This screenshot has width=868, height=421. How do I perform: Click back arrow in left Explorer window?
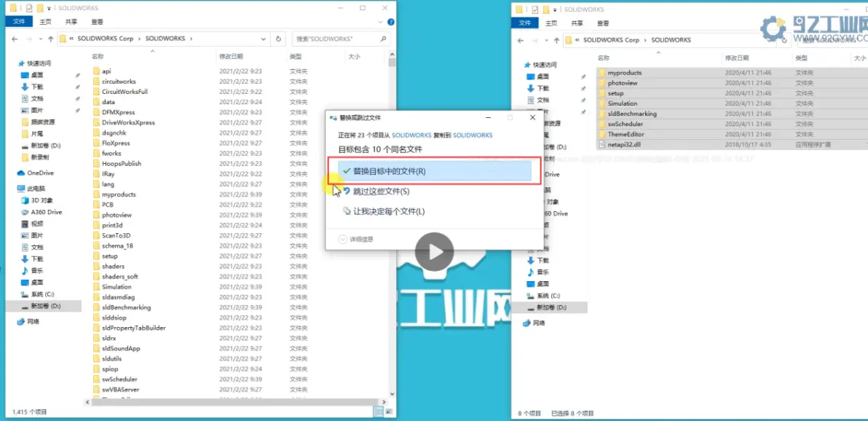(15, 39)
